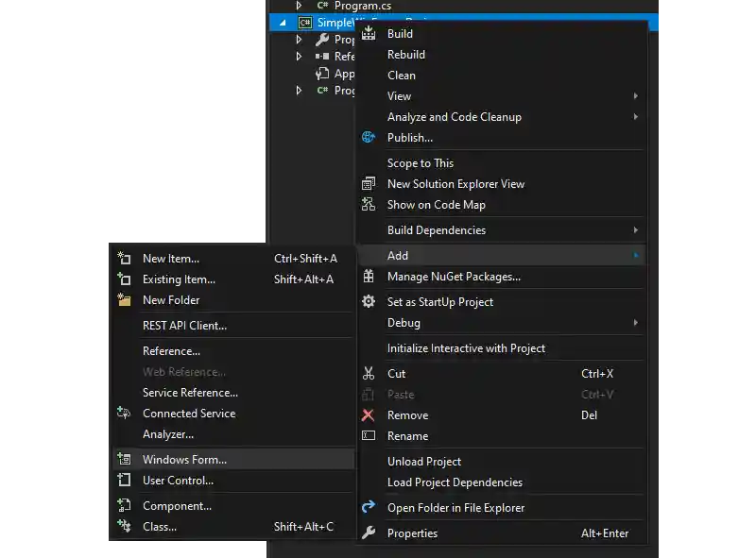Click the Publish globe icon
756x558 pixels.
click(x=369, y=138)
